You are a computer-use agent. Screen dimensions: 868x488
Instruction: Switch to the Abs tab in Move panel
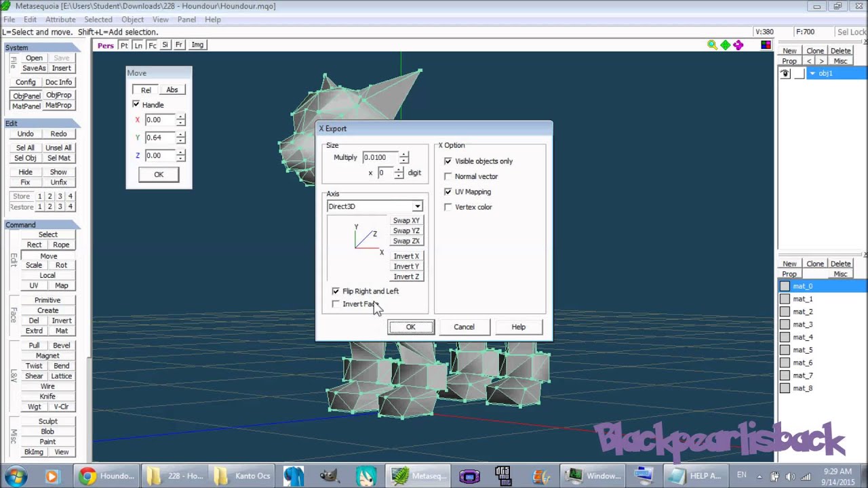(172, 89)
